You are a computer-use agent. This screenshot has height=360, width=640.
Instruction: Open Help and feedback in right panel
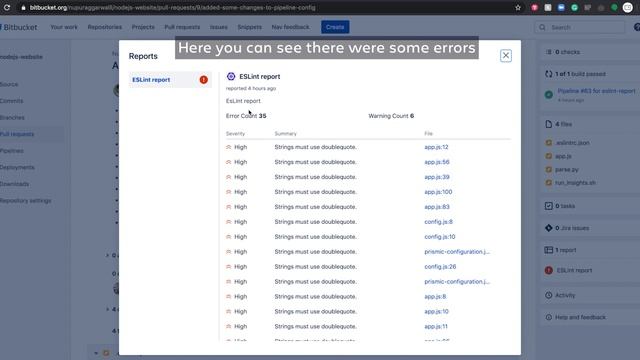click(580, 317)
